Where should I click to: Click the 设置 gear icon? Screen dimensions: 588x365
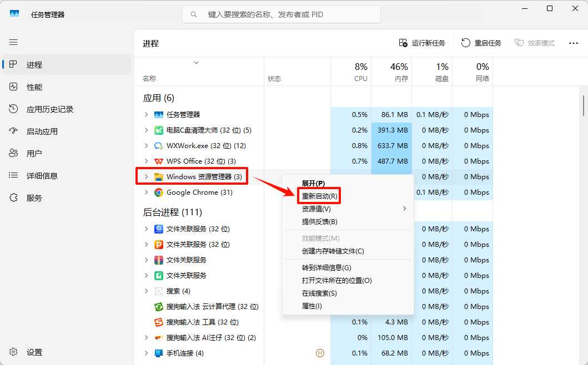coord(13,352)
